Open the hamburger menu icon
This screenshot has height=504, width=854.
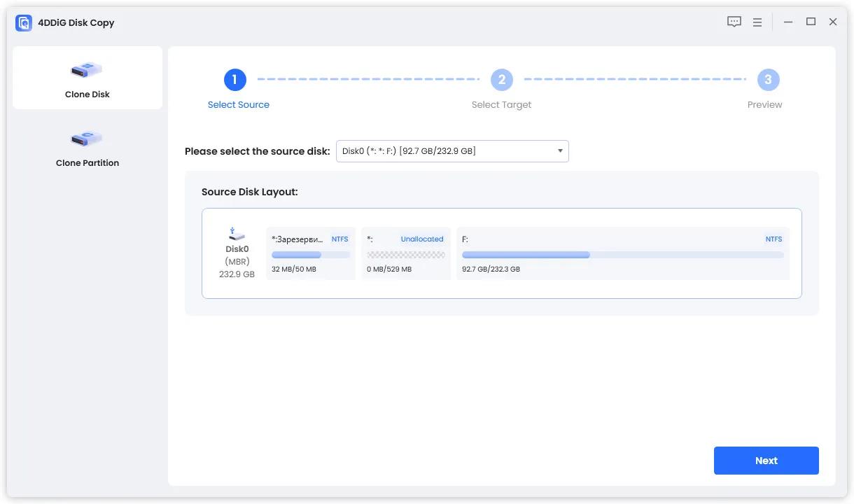point(757,22)
